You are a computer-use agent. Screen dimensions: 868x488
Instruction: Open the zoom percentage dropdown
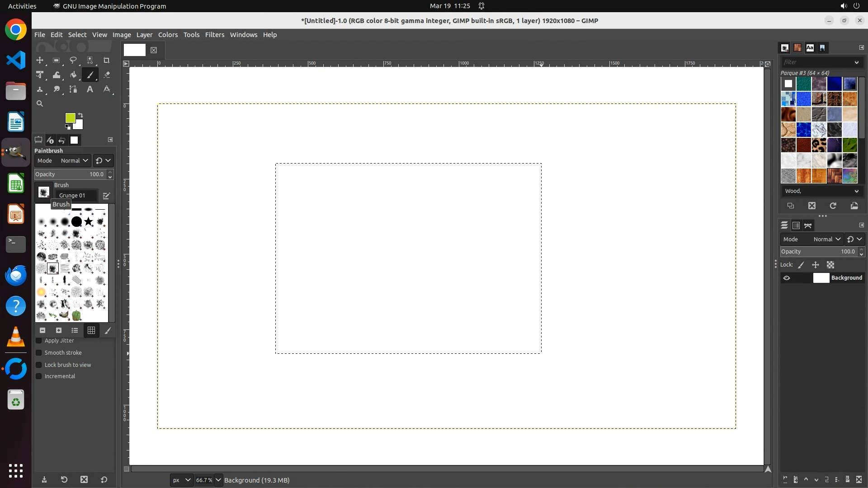click(218, 480)
